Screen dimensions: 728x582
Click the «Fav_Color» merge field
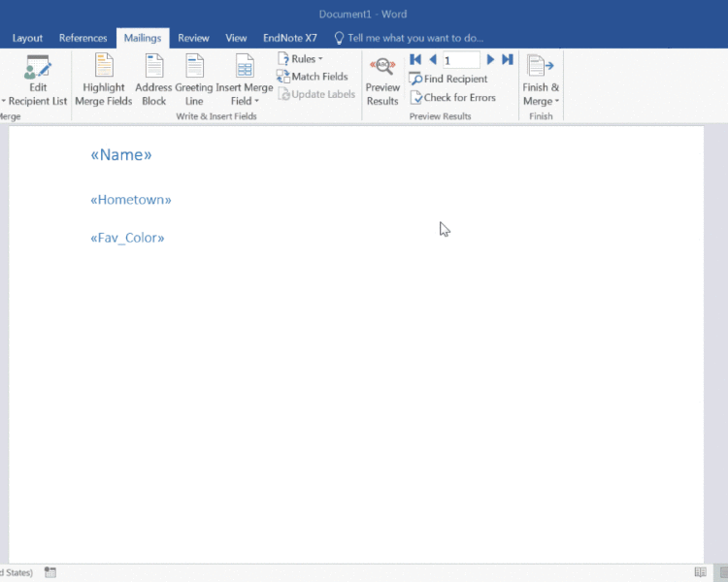[x=127, y=238]
